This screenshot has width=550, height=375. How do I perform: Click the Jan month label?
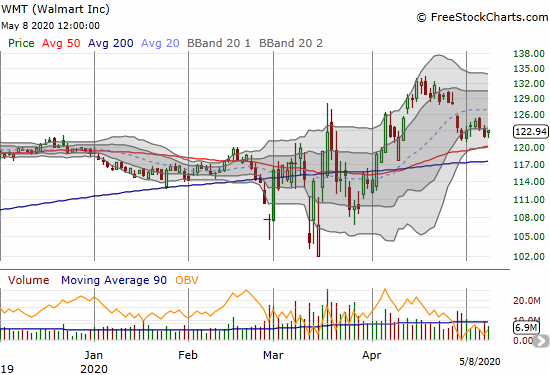pyautogui.click(x=93, y=355)
